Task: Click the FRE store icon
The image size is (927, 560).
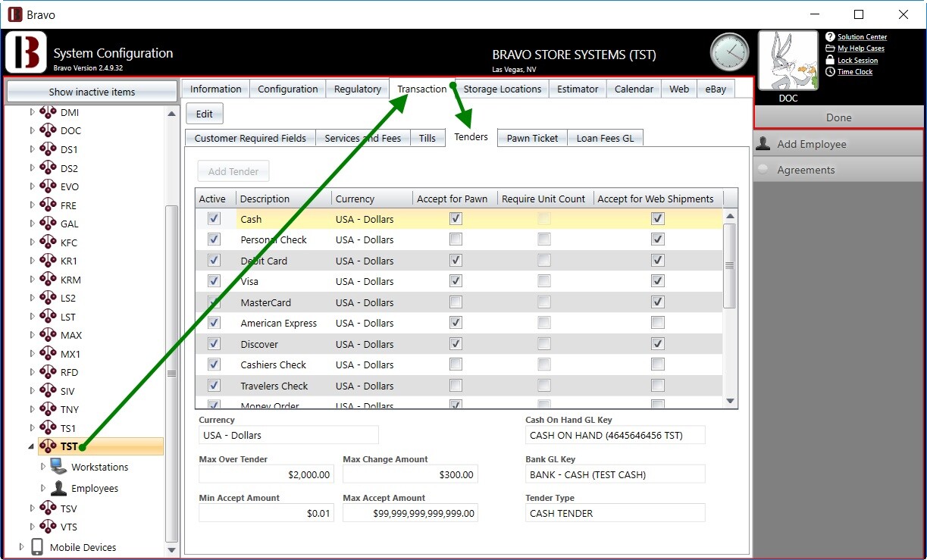Action: coord(49,205)
